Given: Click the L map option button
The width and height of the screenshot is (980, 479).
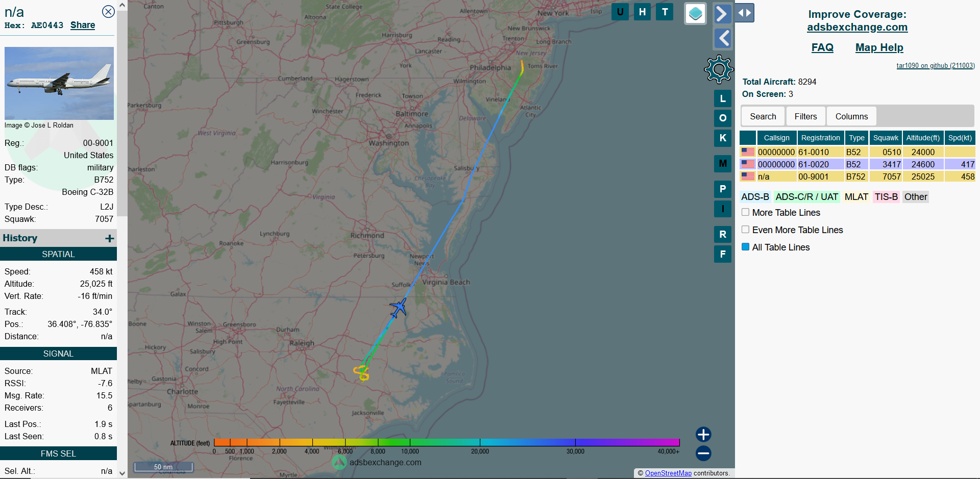Looking at the screenshot, I should [x=723, y=98].
